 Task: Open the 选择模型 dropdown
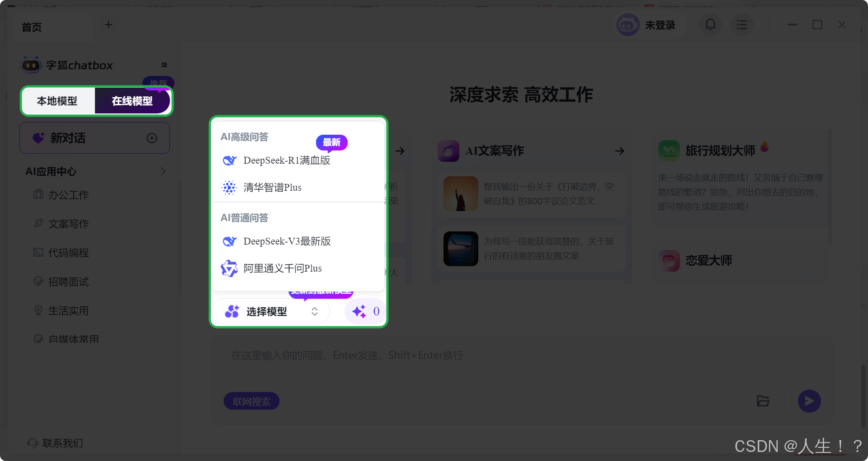(x=271, y=311)
